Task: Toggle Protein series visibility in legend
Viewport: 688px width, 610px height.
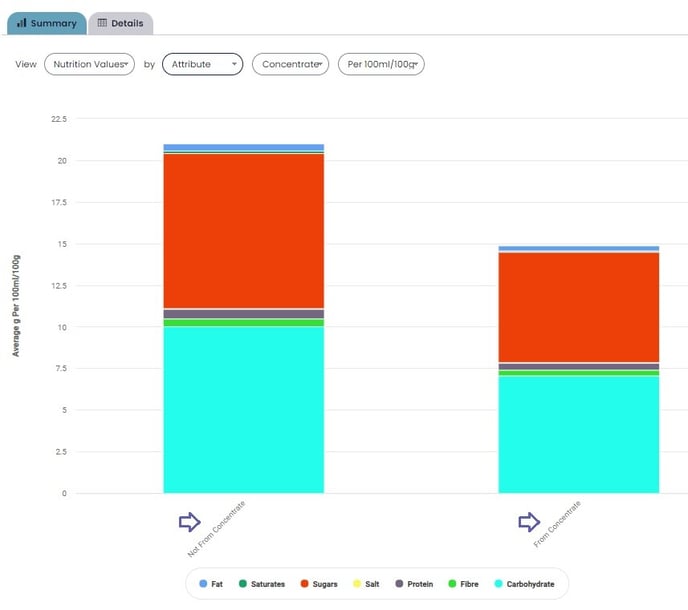Action: pyautogui.click(x=413, y=583)
